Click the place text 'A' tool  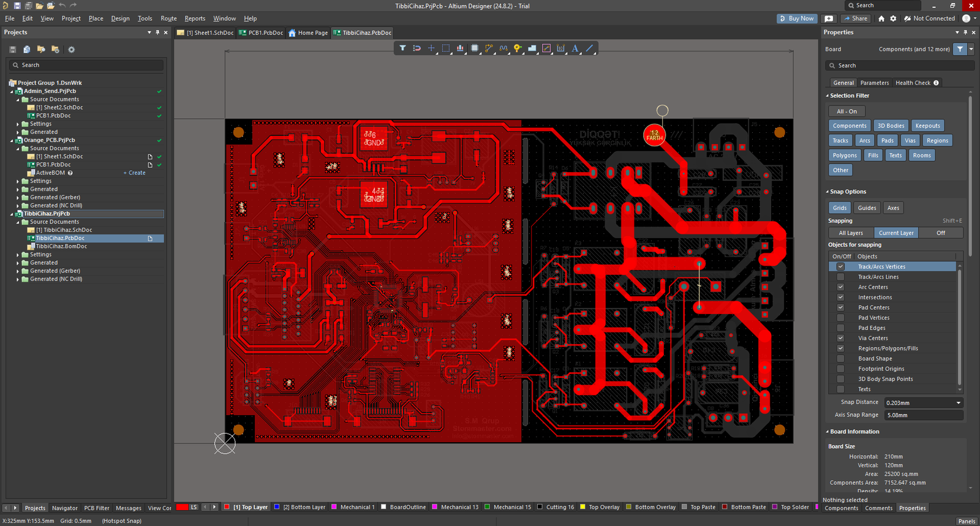point(575,48)
